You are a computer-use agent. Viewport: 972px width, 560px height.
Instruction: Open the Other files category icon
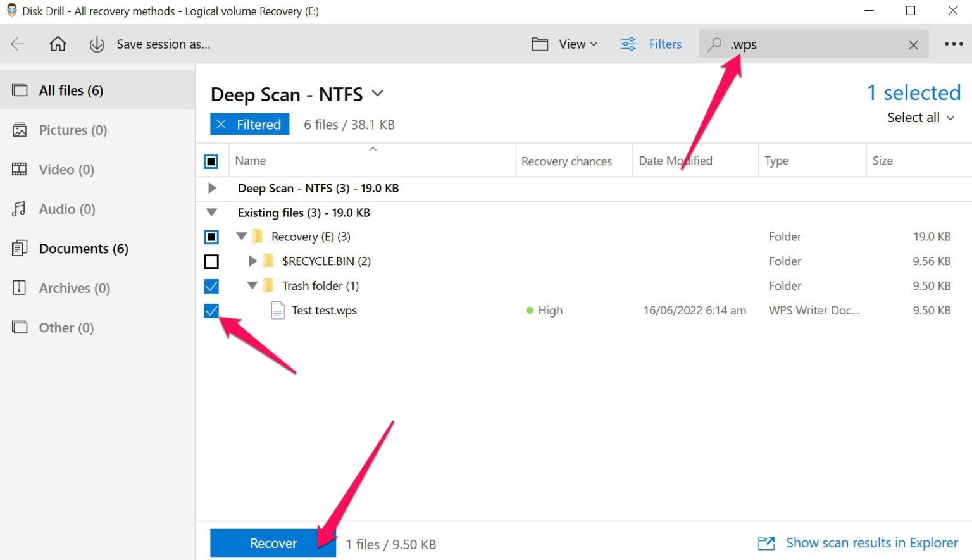pyautogui.click(x=19, y=327)
